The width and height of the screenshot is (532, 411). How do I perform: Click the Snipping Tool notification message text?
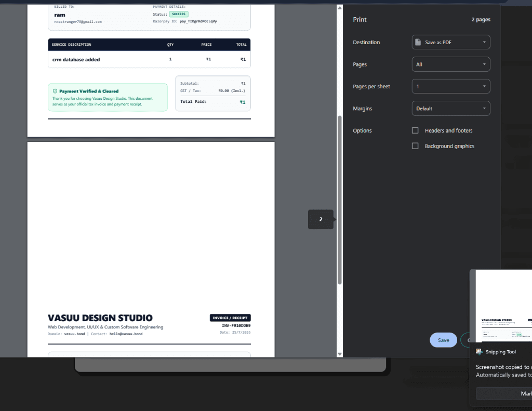click(503, 370)
